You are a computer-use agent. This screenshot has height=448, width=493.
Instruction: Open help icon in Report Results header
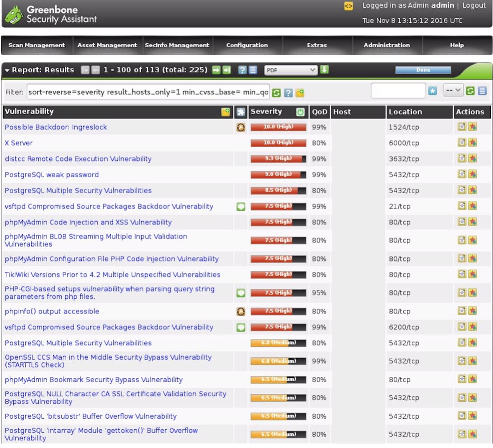242,70
